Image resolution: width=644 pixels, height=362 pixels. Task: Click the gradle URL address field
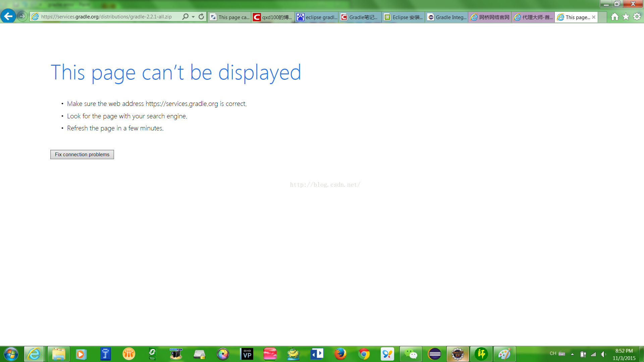tap(107, 17)
